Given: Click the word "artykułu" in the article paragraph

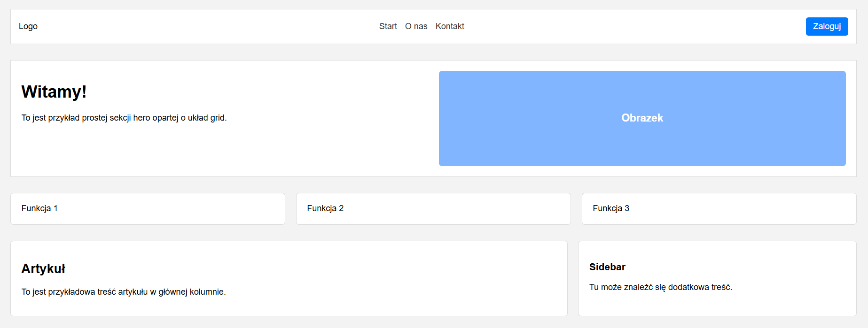Looking at the screenshot, I should (x=133, y=292).
